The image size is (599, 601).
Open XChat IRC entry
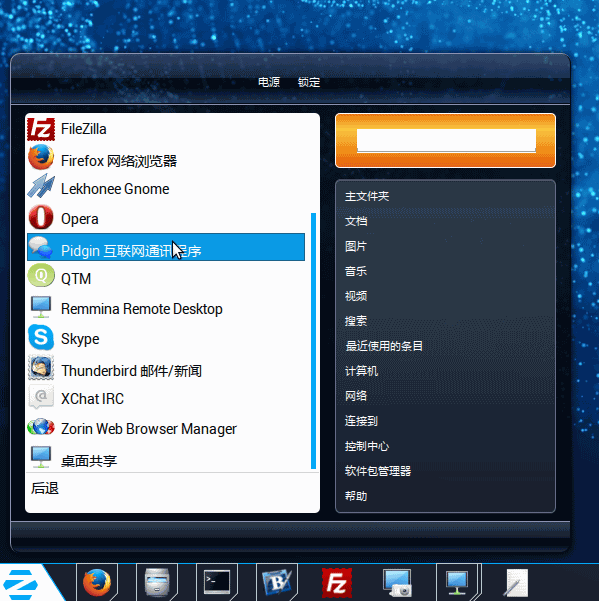pos(166,399)
